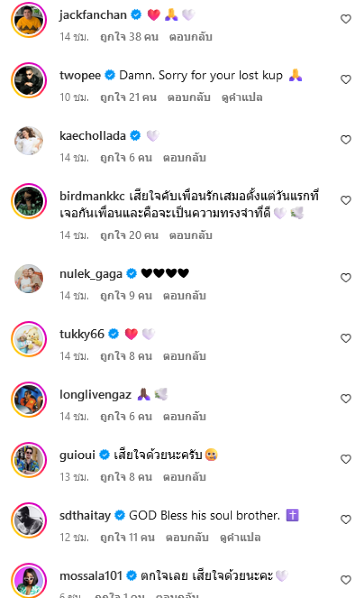Like nulek_gaga's black hearts comment
This screenshot has height=598, width=364.
point(346,278)
